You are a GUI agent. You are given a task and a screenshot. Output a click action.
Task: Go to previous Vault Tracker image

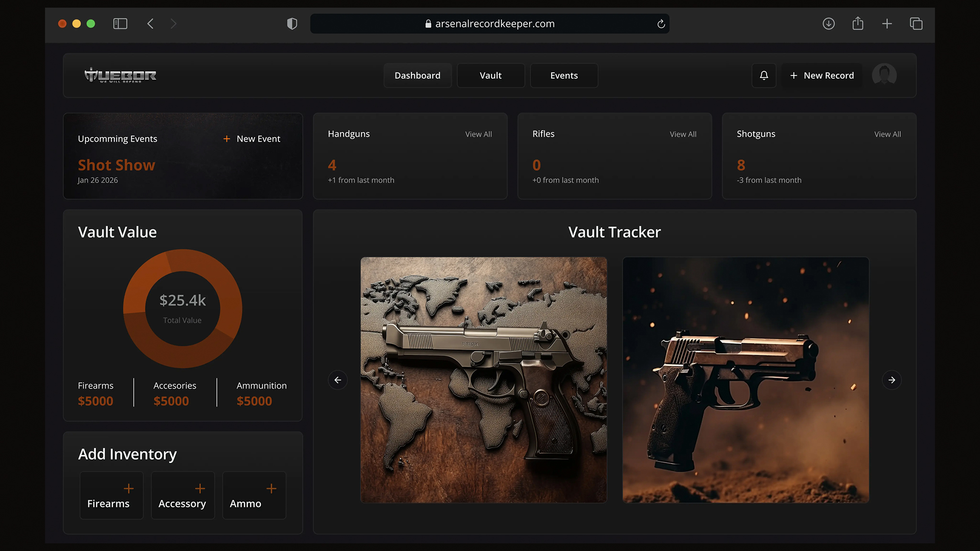click(x=338, y=380)
